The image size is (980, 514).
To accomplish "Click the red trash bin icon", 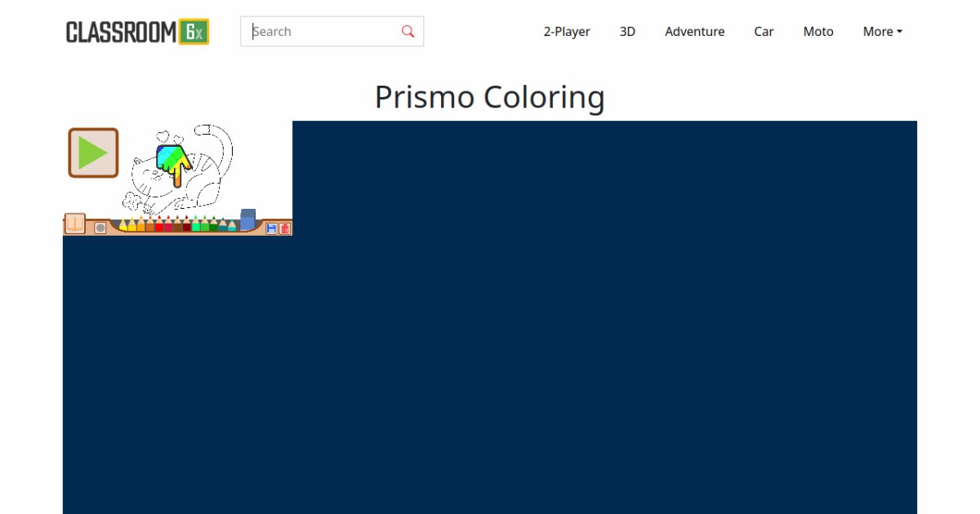I will 285,228.
